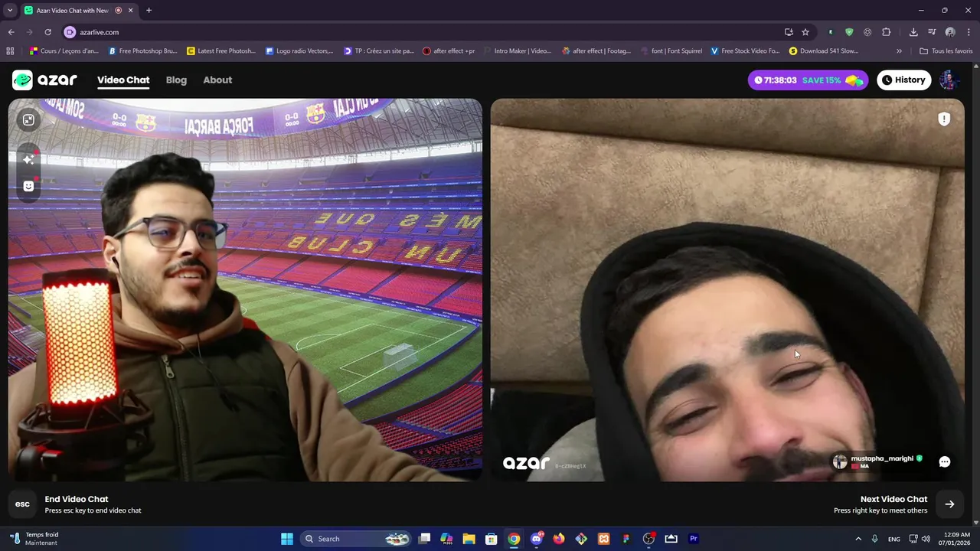Viewport: 980px width, 551px height.
Task: Click the SAVE 15% timer offer
Action: pos(808,80)
